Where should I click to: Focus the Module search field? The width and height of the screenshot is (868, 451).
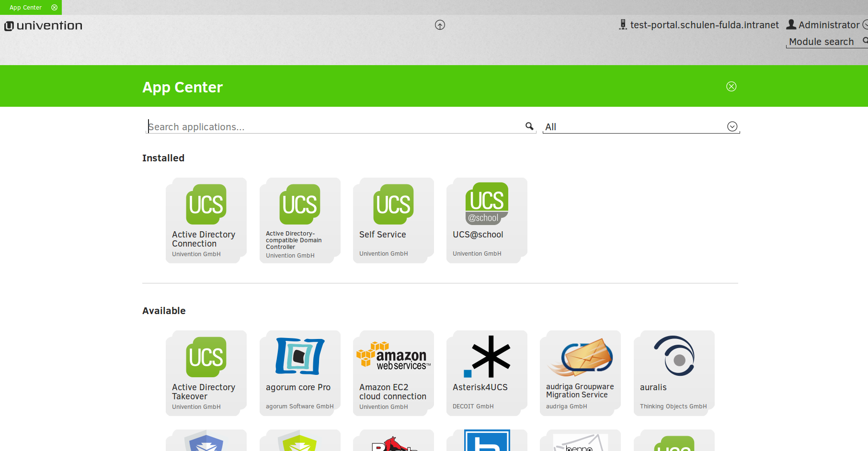click(822, 42)
